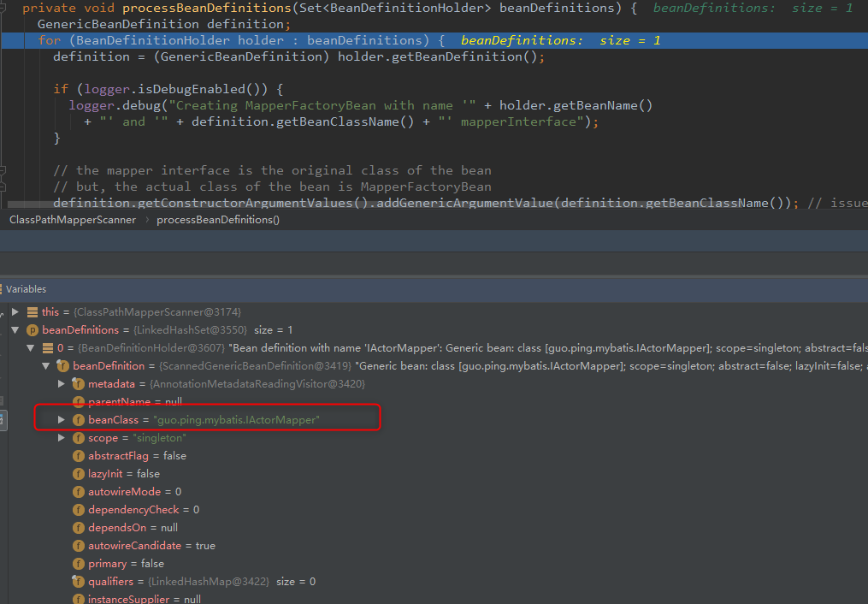Select the beanClass 'guo.ping.mybatis.IActorMapper' value
The height and width of the screenshot is (604, 868).
tap(236, 420)
